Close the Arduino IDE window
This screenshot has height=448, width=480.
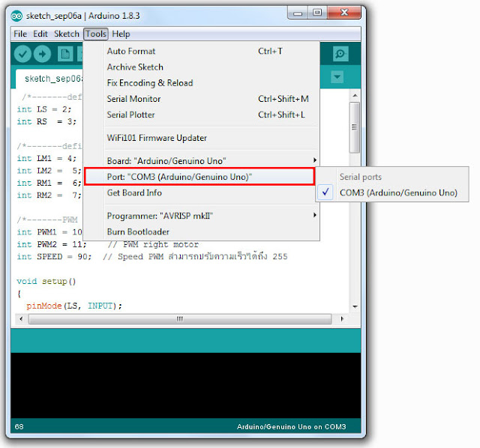pos(344,13)
